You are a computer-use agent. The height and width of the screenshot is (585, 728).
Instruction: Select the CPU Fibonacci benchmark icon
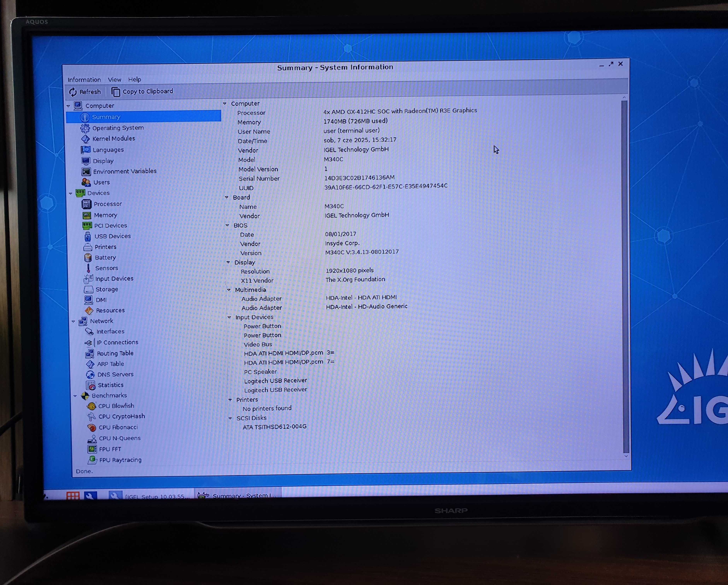point(91,428)
